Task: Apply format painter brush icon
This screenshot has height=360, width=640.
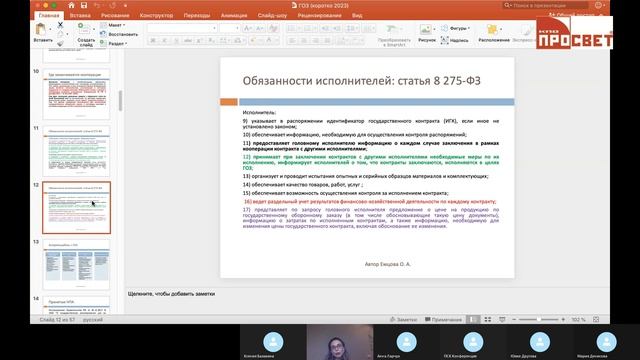Action: pos(60,43)
